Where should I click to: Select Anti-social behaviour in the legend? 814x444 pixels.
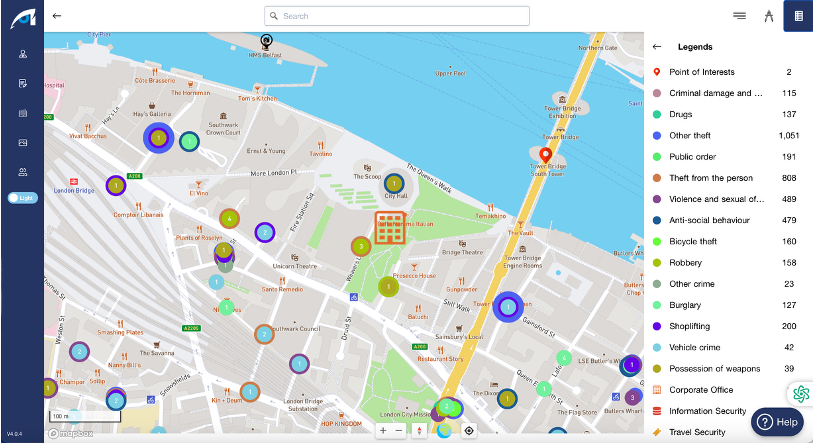pyautogui.click(x=718, y=220)
